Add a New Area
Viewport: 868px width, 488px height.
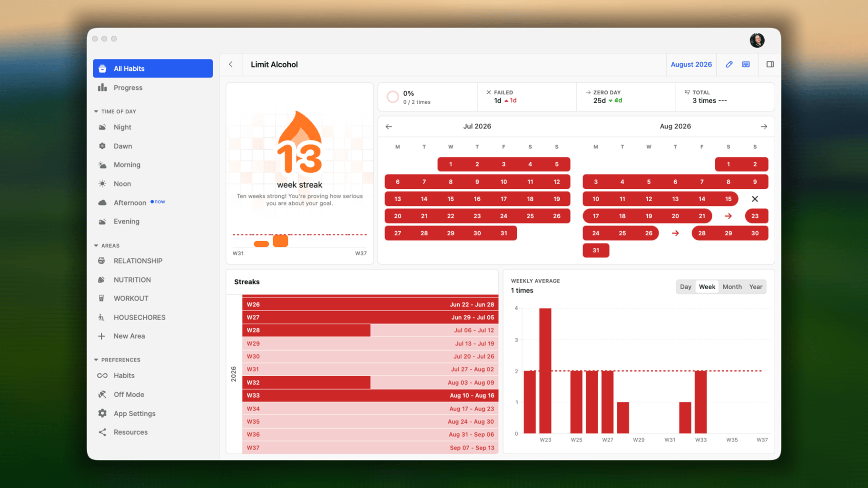point(153,336)
